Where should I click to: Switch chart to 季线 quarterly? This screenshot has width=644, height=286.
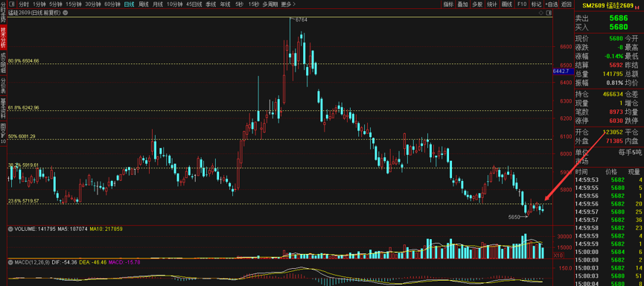pyautogui.click(x=211, y=4)
